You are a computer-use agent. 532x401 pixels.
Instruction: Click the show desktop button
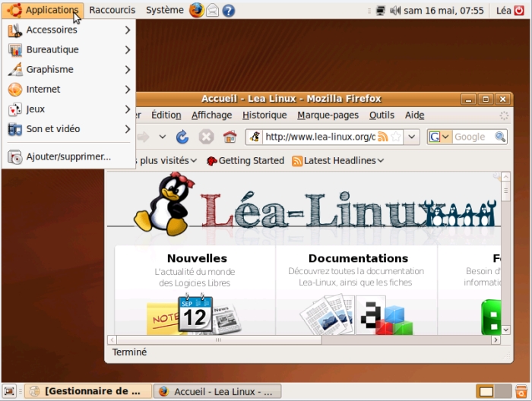[11, 391]
